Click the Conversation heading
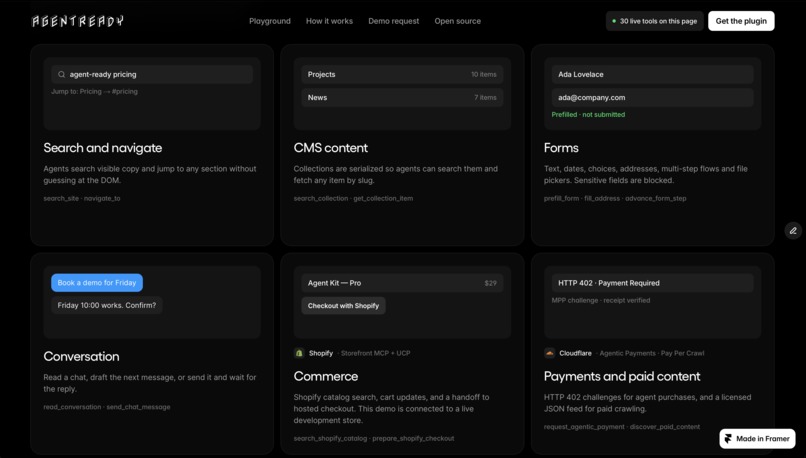Image resolution: width=806 pixels, height=458 pixels. (81, 357)
